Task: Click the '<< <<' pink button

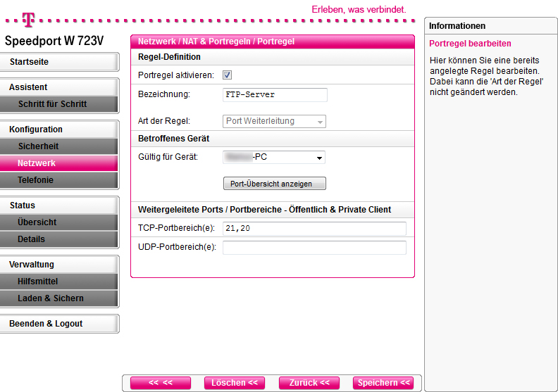Action: 161,383
